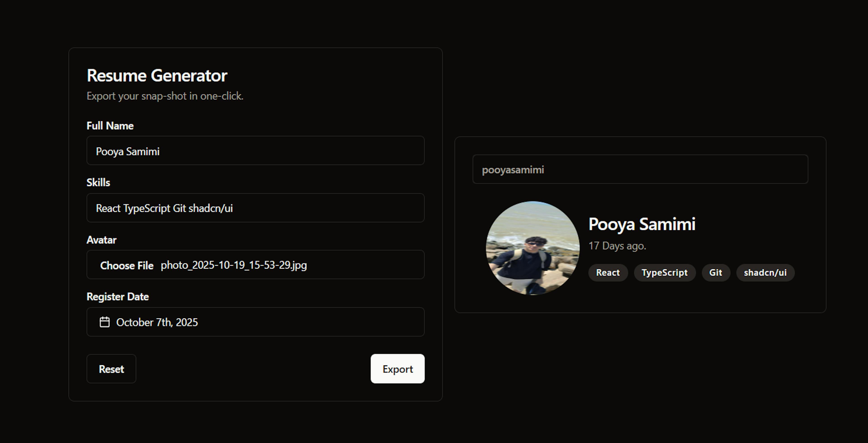This screenshot has width=868, height=443.
Task: Click the Export button
Action: [x=397, y=369]
